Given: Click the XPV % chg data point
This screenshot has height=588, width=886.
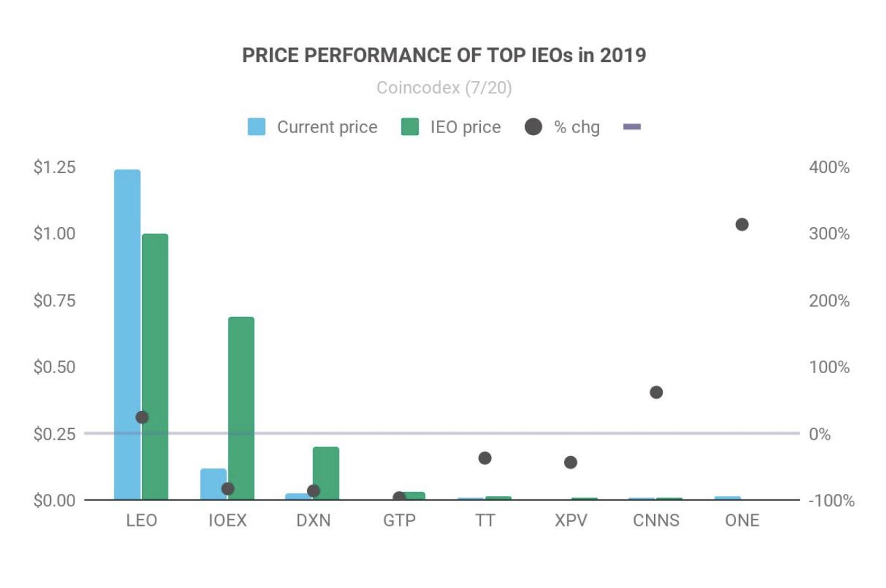Looking at the screenshot, I should tap(571, 462).
